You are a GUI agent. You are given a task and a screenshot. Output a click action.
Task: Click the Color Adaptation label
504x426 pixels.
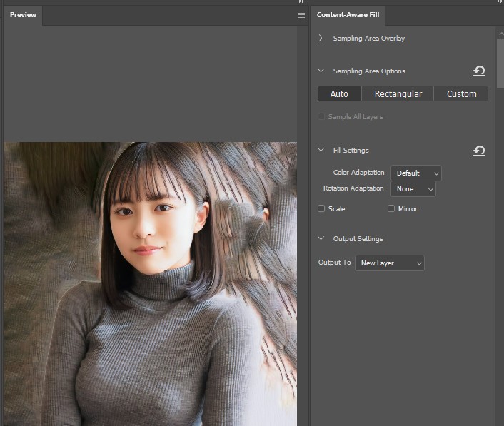(358, 173)
